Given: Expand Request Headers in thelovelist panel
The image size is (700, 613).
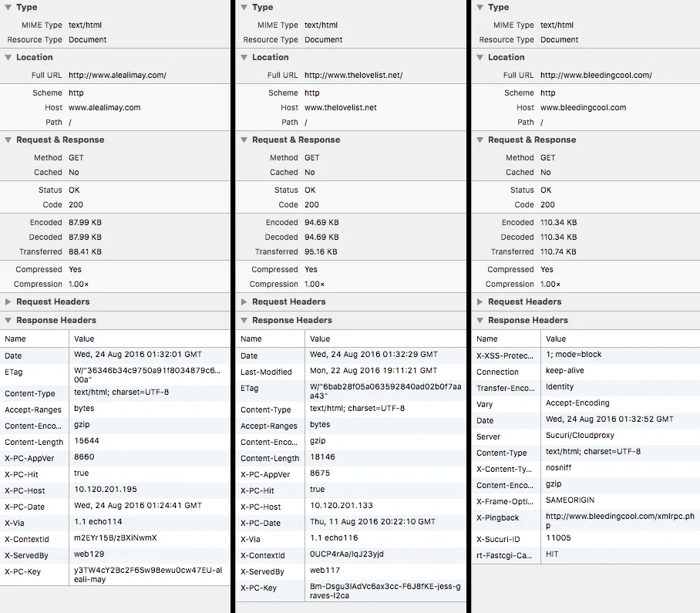Looking at the screenshot, I should point(244,301).
